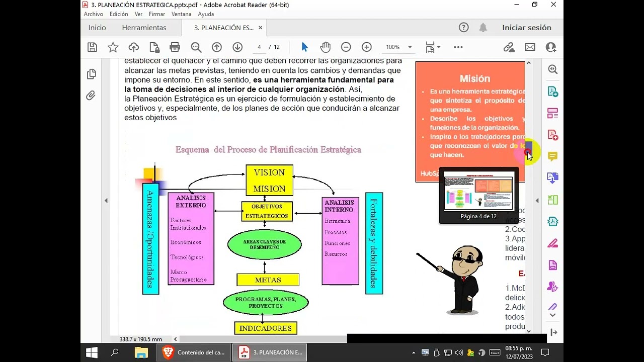Open the help question mark icon
Screen dimensions: 644x362
click(x=464, y=28)
